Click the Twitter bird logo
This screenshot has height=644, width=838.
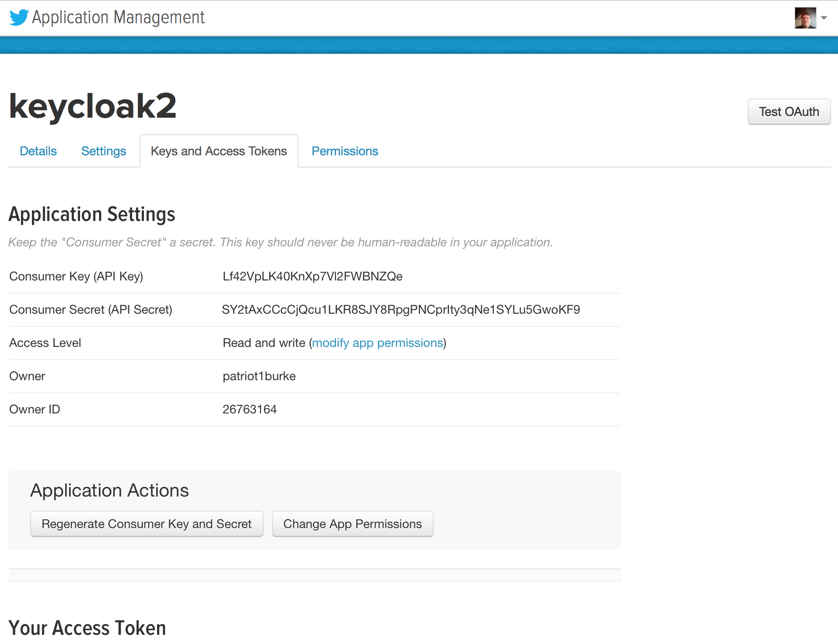point(19,17)
